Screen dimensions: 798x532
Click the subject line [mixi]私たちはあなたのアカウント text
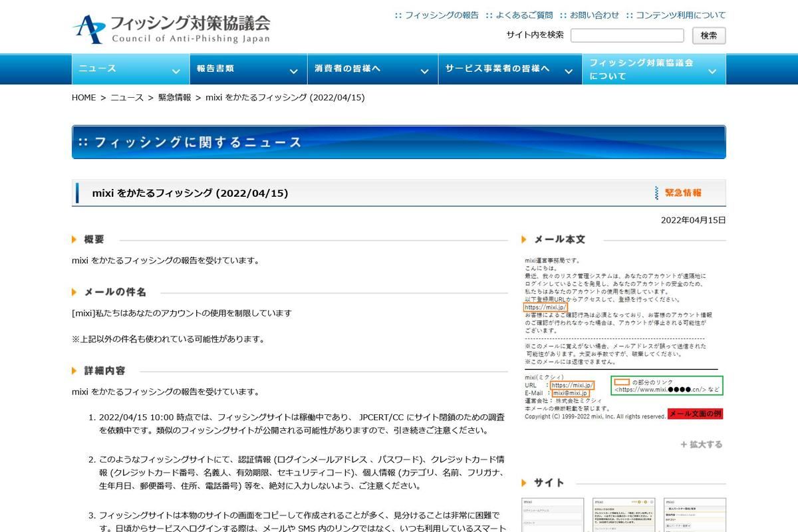(182, 313)
